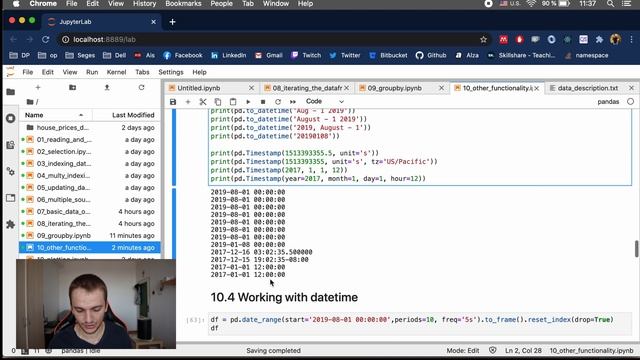Restart kernel and run all cells icon
This screenshot has height=360, width=640.
tap(293, 102)
